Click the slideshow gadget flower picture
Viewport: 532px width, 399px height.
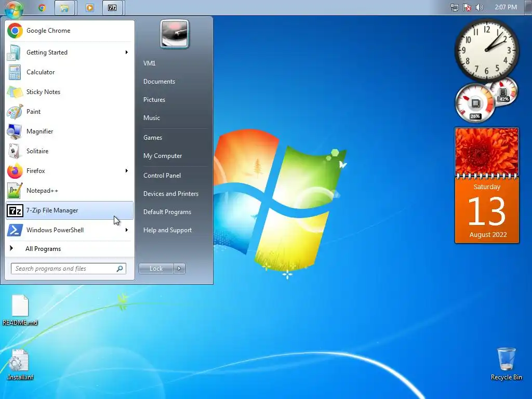coord(487,151)
